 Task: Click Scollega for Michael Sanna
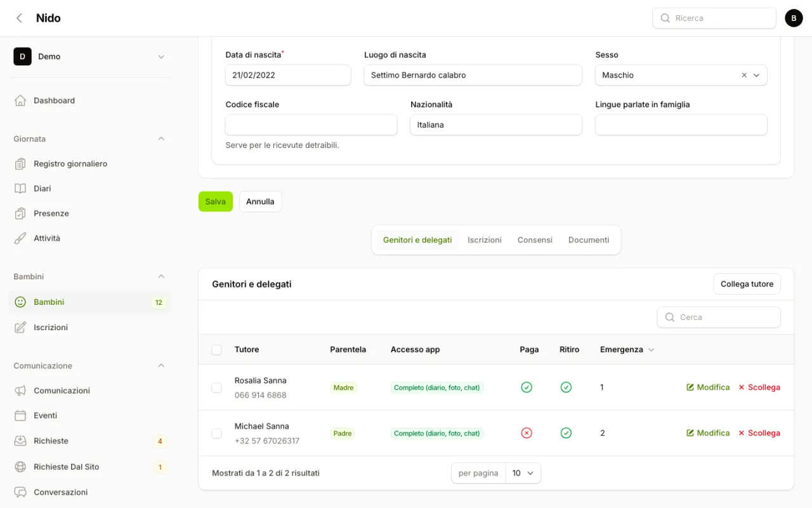point(759,433)
